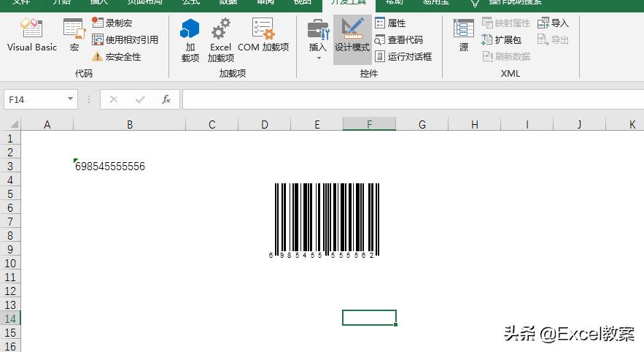Screen dimensions: 644x352
Task: Open XML Source (源) pane
Action: click(x=464, y=37)
